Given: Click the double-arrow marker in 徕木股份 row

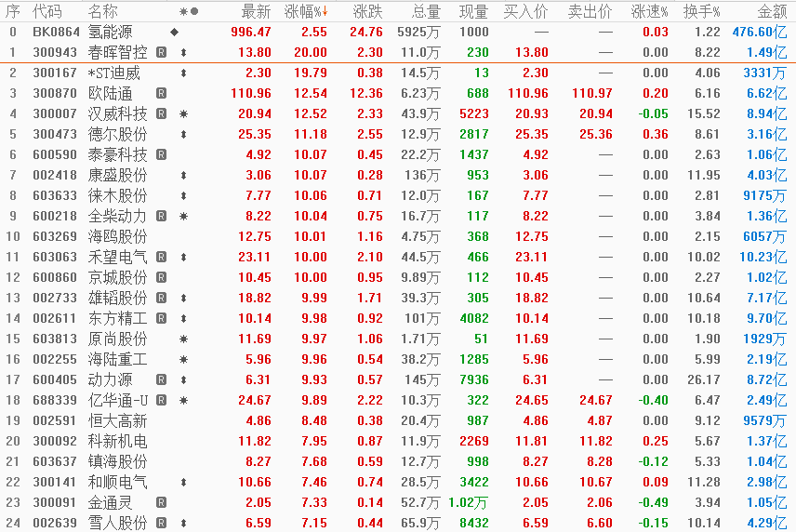Looking at the screenshot, I should click(x=184, y=196).
